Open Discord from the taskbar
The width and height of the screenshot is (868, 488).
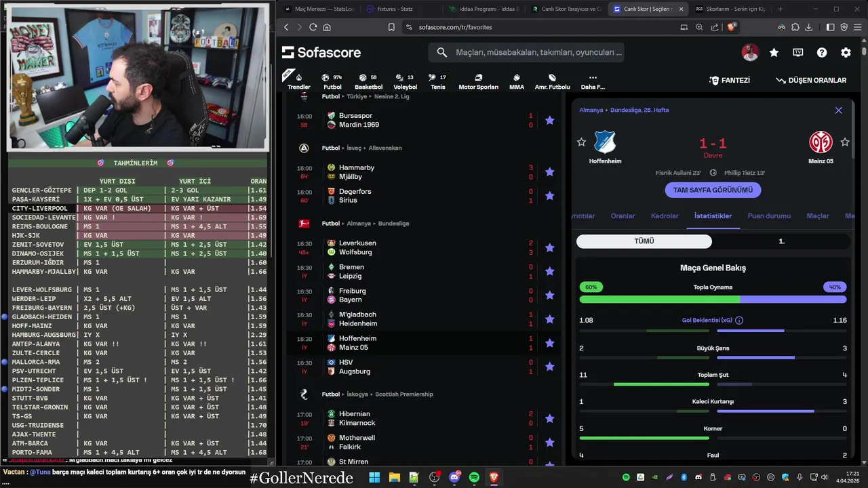tap(454, 478)
